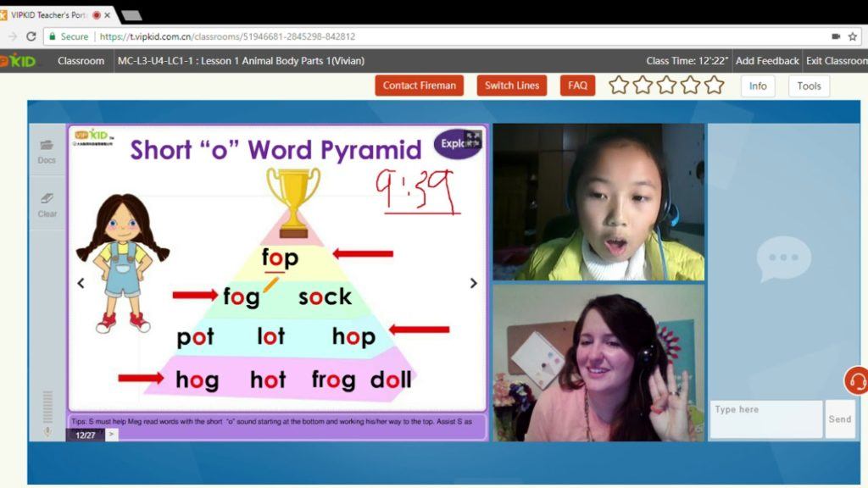Focus the 'Type here' chat input
The width and height of the screenshot is (868, 488).
765,419
